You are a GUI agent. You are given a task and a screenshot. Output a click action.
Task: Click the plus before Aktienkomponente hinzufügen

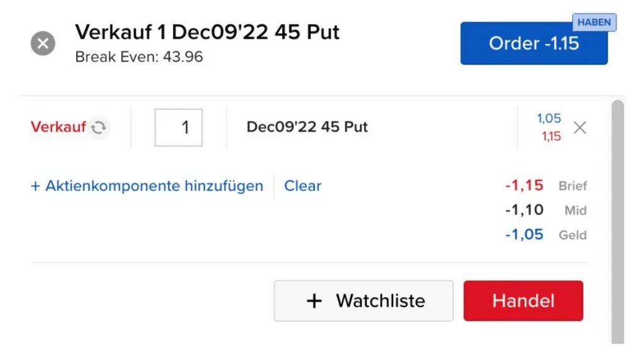[35, 186]
